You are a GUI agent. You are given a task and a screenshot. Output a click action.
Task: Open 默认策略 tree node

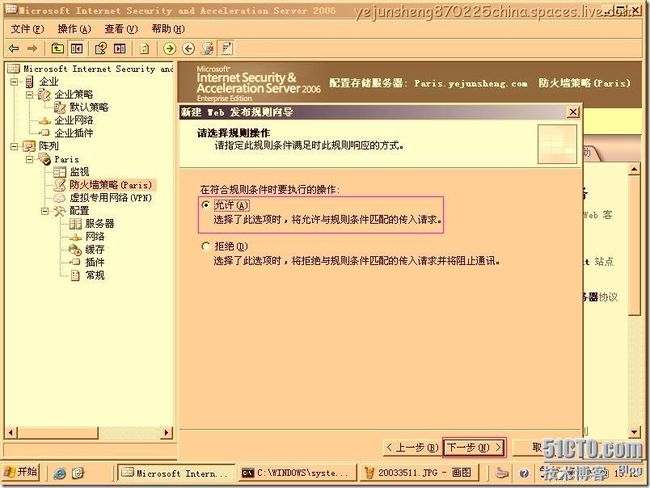89,107
